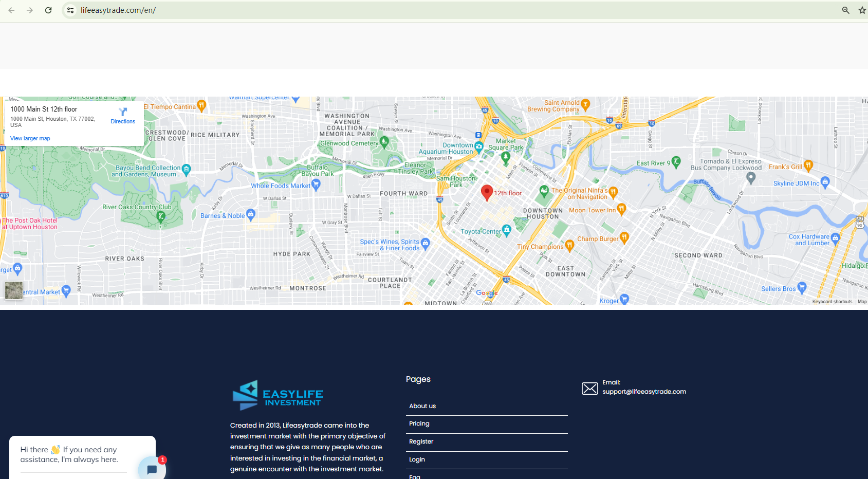Click the browser forward arrow
868x479 pixels.
30,10
